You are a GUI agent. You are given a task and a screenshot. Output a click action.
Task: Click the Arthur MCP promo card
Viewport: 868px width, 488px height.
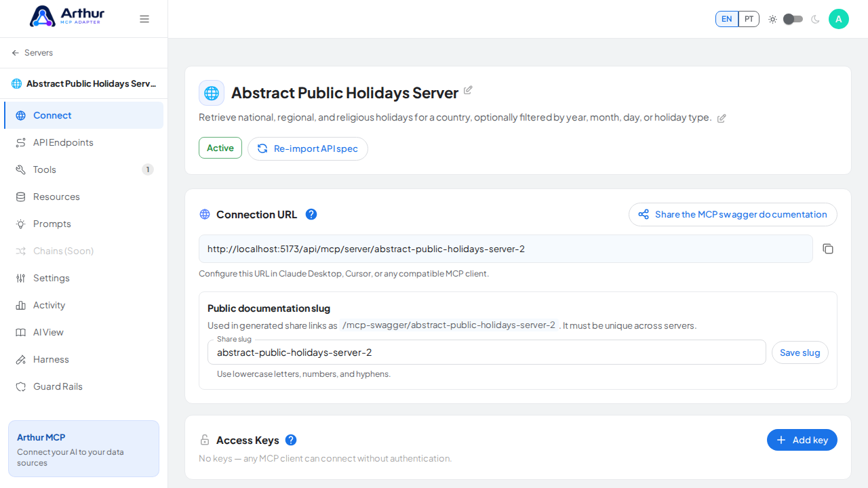click(83, 449)
